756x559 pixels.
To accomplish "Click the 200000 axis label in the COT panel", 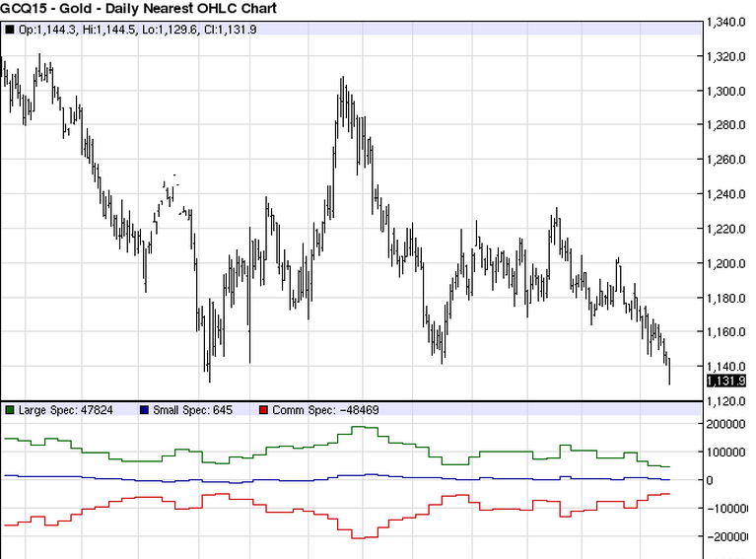I will (726, 425).
